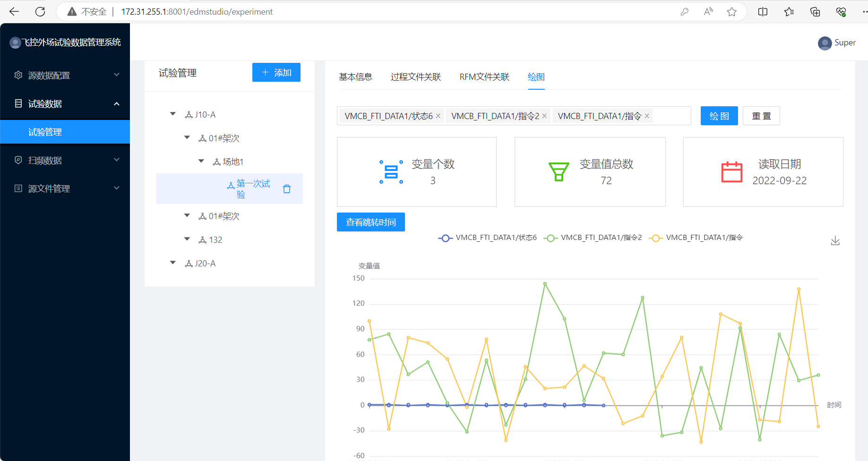Viewport: 868px width, 461px height.
Task: Download chart image with download icon
Action: [835, 241]
